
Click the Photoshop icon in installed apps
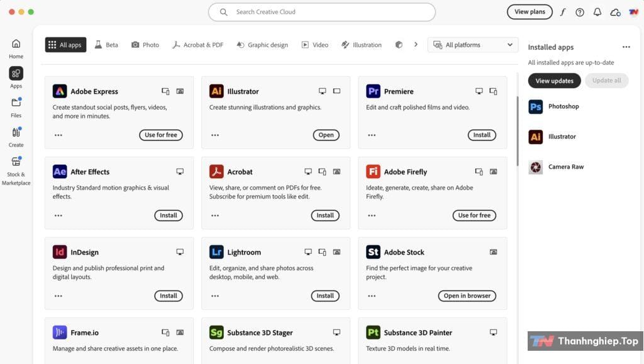(536, 106)
